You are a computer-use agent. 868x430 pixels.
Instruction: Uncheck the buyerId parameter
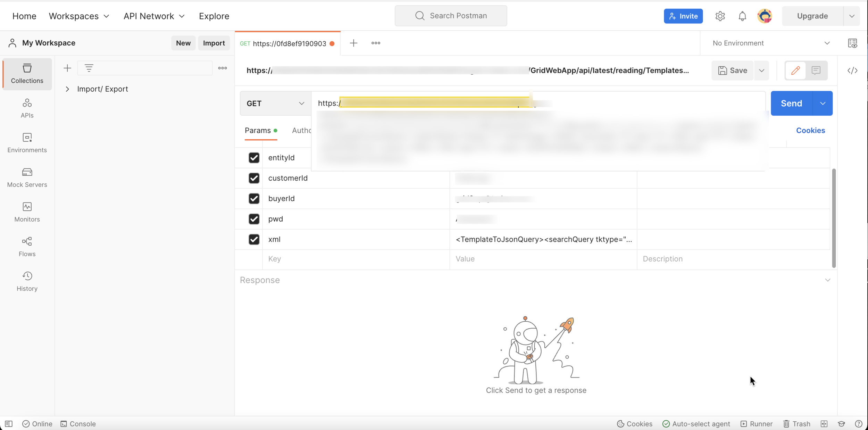pos(254,199)
